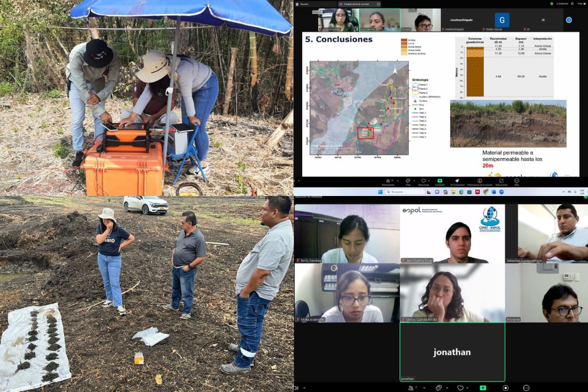The image size is (588, 392).
Task: Switch to the Reunión tab
Action: coord(316,4)
